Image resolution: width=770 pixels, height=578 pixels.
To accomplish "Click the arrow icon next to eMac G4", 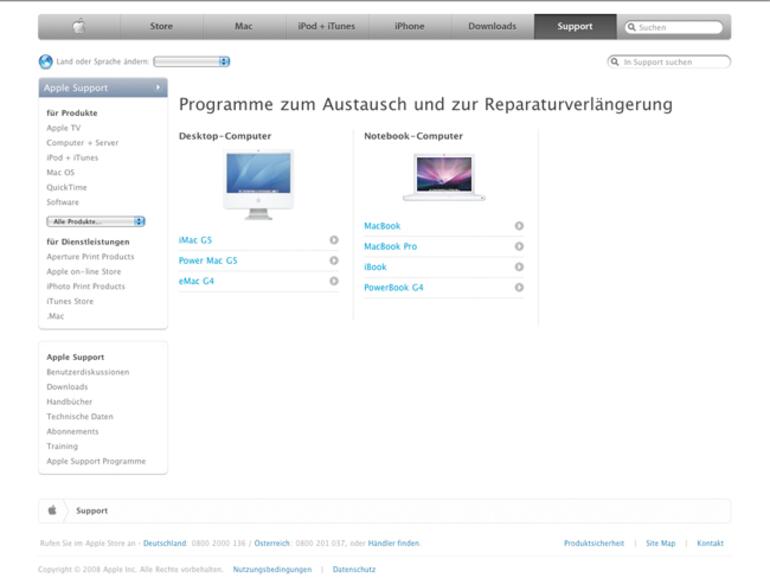I will pos(334,281).
